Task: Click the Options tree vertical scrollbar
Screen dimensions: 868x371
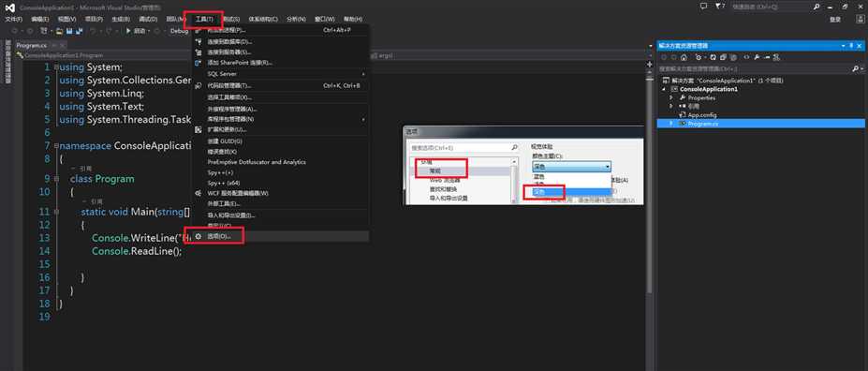Action: [515, 181]
